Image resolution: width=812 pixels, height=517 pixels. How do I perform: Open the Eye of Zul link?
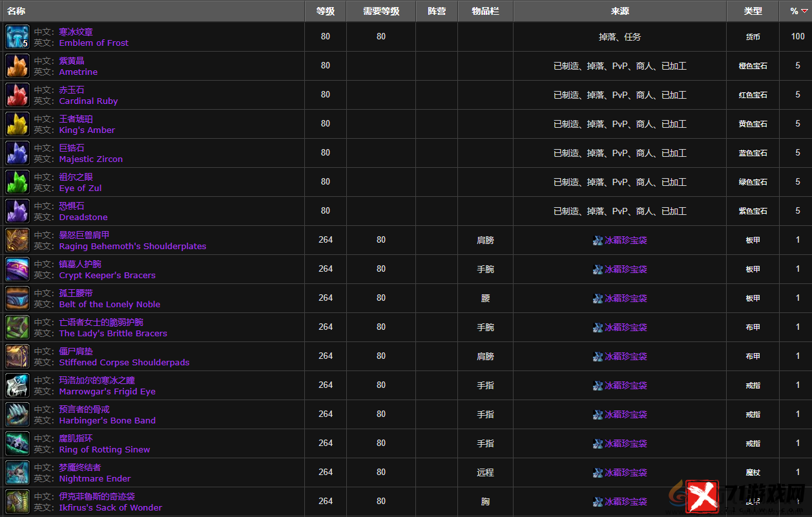tap(80, 188)
